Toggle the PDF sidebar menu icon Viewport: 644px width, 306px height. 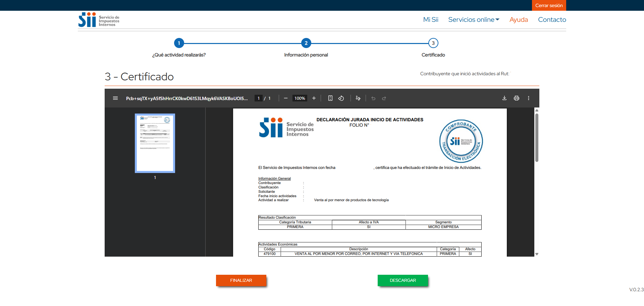(x=115, y=98)
